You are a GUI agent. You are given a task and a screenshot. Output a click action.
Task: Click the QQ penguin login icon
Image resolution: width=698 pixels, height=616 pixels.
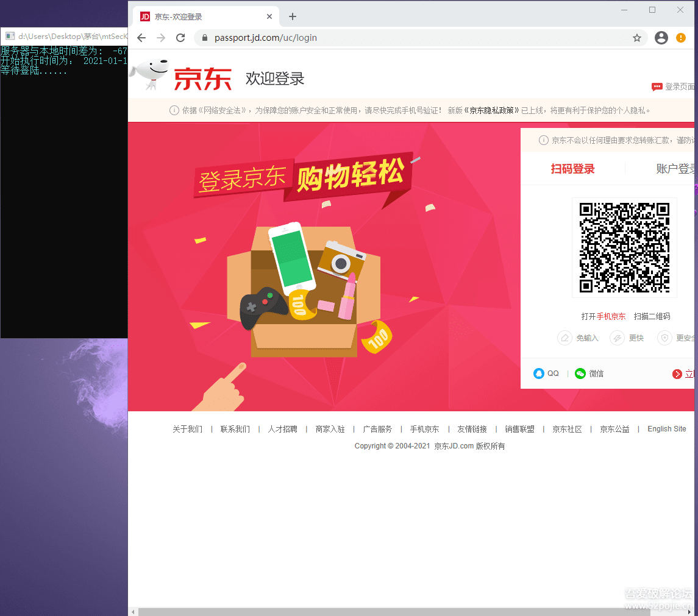point(539,373)
